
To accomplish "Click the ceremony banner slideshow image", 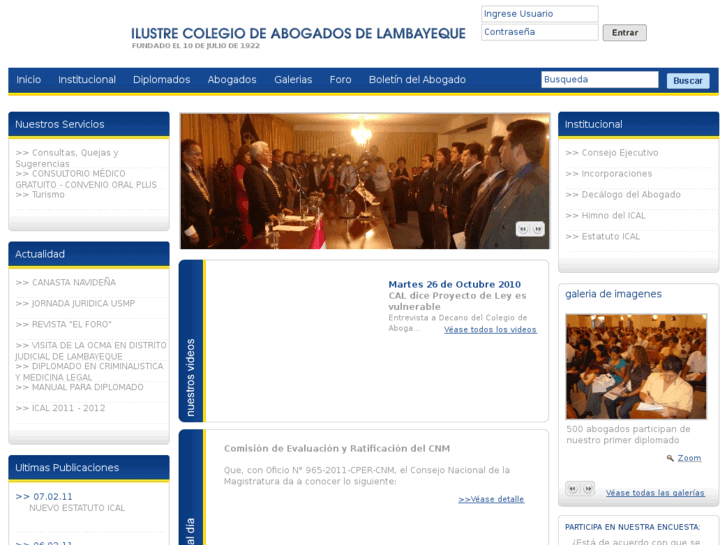I will tap(365, 181).
